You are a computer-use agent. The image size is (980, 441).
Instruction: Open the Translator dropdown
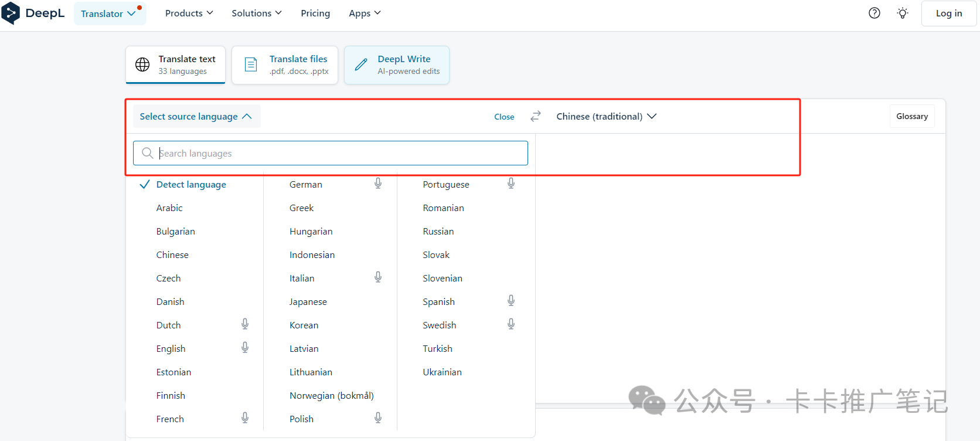pos(110,13)
